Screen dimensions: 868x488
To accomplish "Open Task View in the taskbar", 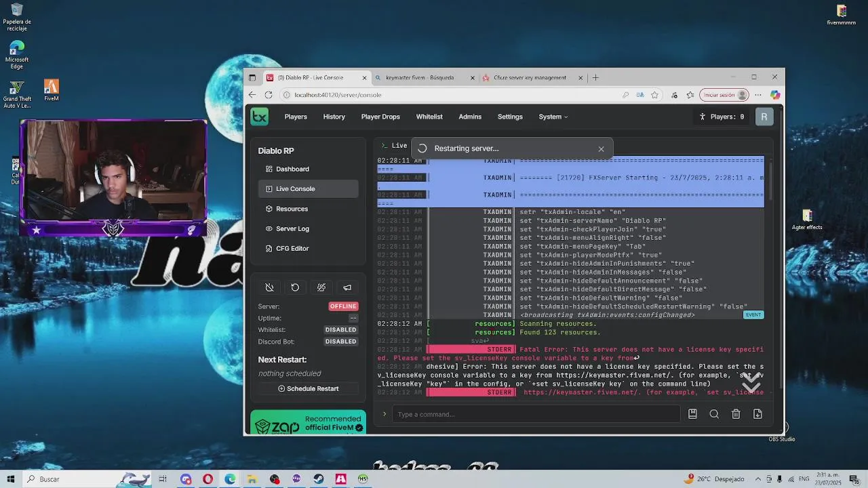I will tap(163, 479).
